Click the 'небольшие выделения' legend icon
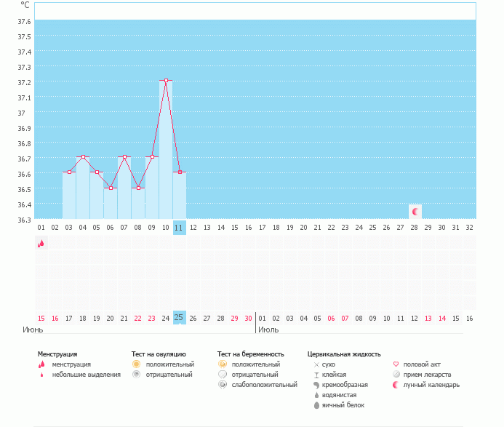The image size is (504, 427). pos(41,375)
